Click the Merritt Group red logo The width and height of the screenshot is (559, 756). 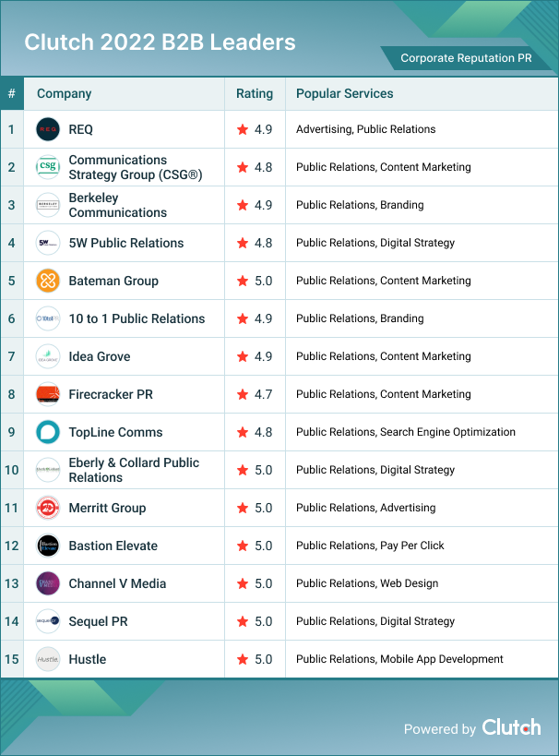click(x=48, y=508)
